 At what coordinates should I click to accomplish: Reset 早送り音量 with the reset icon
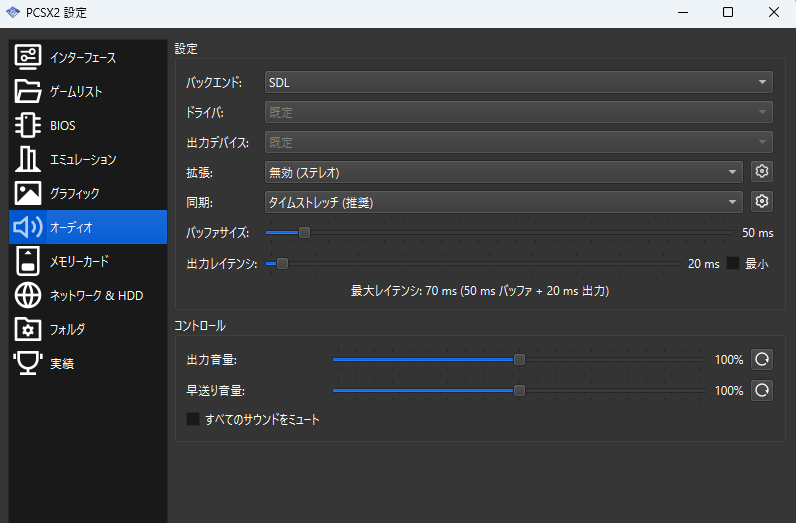[762, 390]
